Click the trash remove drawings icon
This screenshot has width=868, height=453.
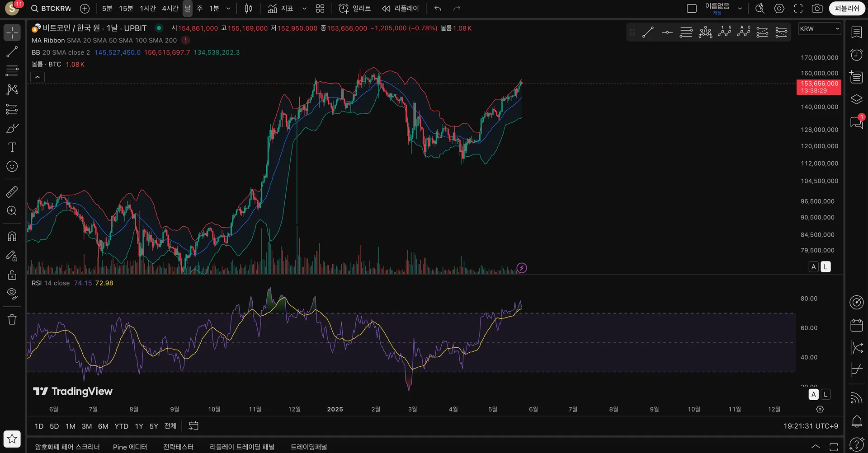[x=12, y=320]
